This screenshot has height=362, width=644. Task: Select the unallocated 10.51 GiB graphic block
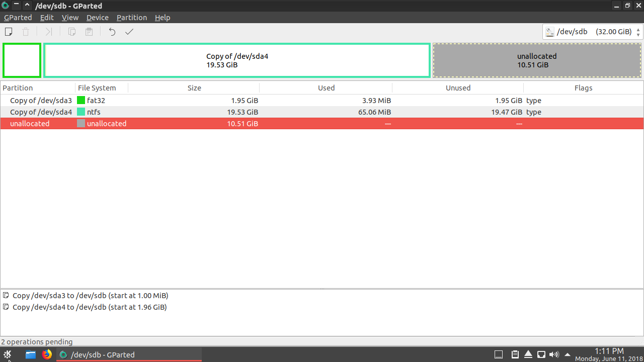[537, 60]
